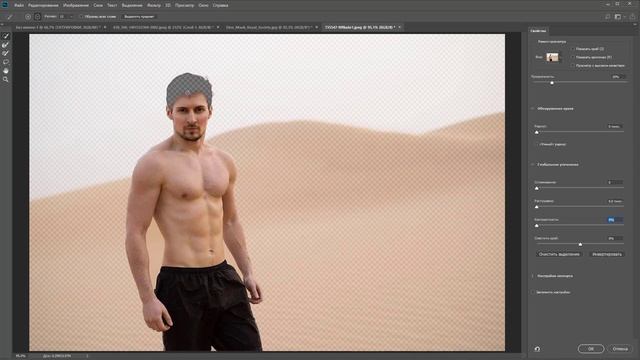Select the Lasso tool

click(x=6, y=62)
